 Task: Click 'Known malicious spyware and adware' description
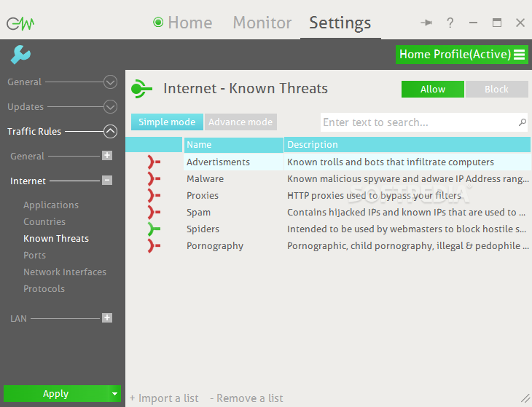(408, 178)
